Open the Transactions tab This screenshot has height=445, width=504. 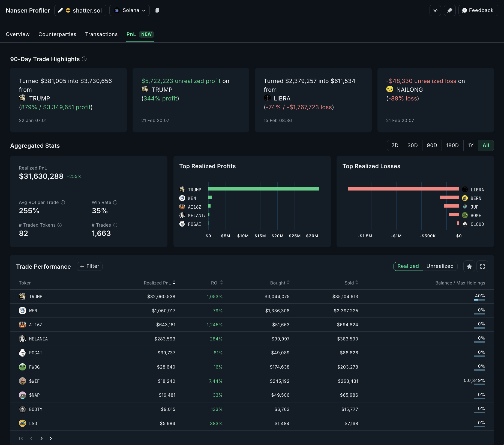coord(101,34)
